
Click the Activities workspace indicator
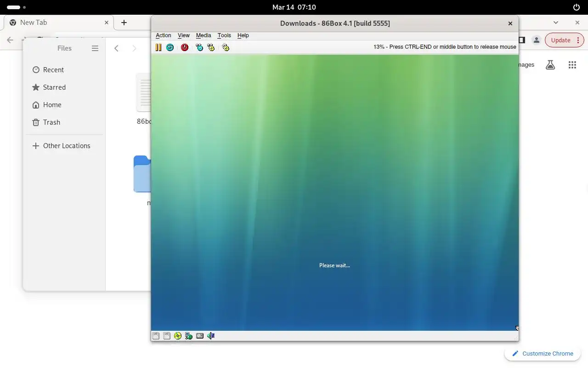point(16,7)
